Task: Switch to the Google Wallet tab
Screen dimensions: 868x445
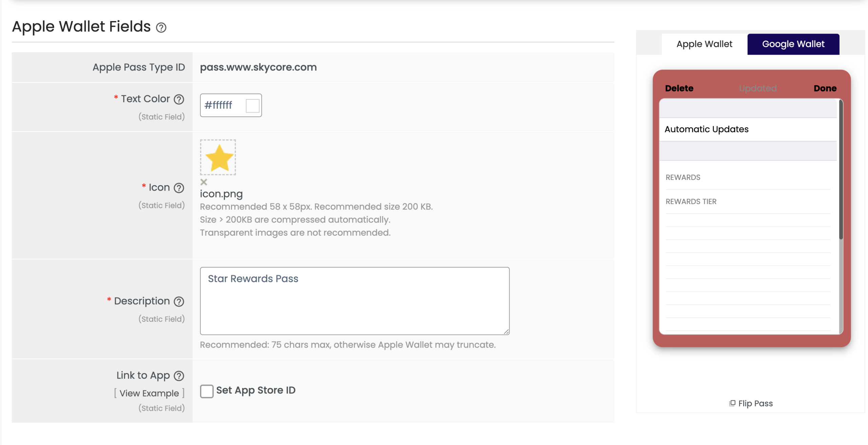Action: click(793, 44)
